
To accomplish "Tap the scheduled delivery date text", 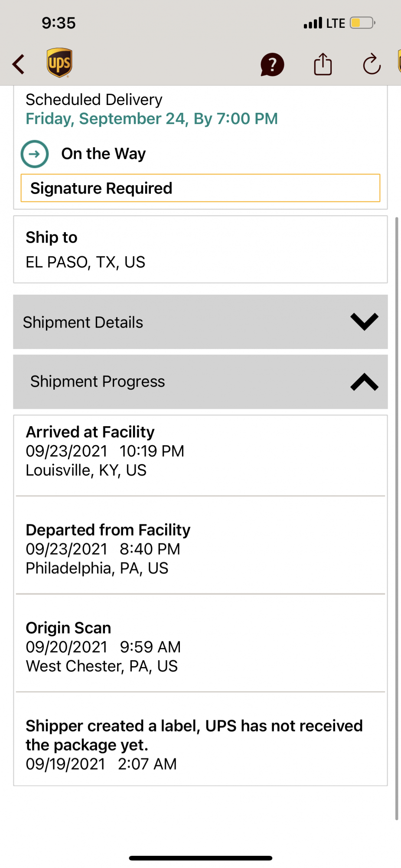I will 152,119.
